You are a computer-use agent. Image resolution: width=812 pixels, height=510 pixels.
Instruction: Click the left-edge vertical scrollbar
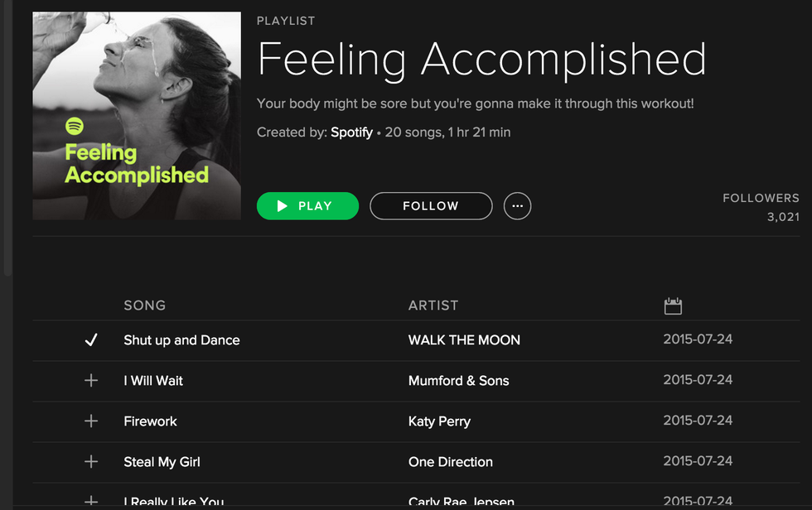8,141
